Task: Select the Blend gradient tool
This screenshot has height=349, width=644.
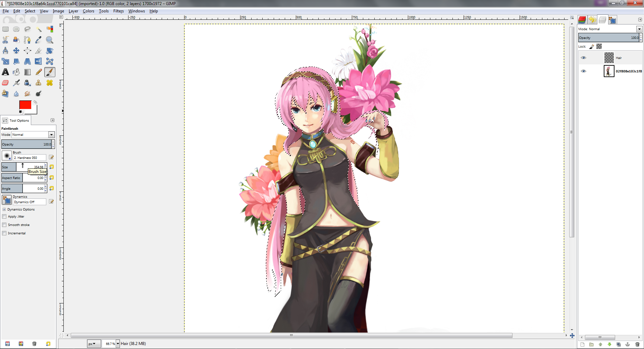Action: pyautogui.click(x=28, y=72)
